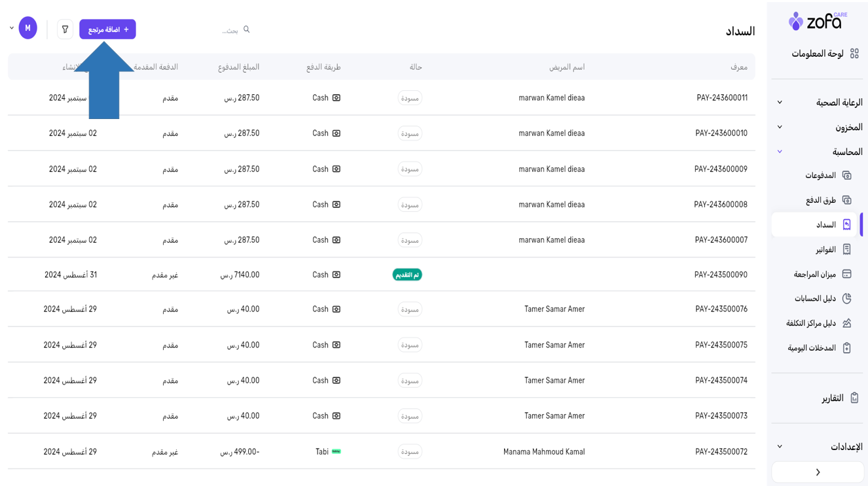Open dropdown arrow beside user avatar
Viewport: 868px width, 486px height.
pyautogui.click(x=12, y=28)
